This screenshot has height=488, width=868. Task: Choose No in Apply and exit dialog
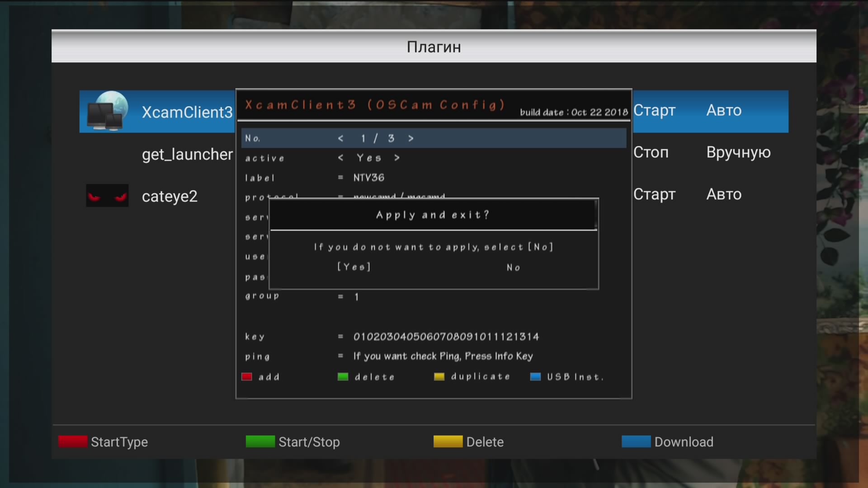pos(514,267)
